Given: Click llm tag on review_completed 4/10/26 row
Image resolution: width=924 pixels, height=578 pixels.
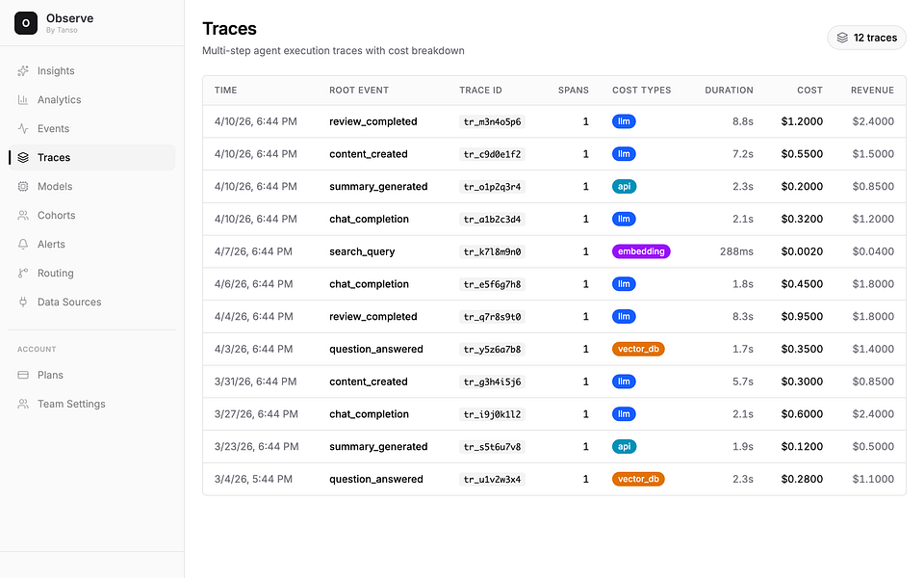Looking at the screenshot, I should pyautogui.click(x=624, y=121).
